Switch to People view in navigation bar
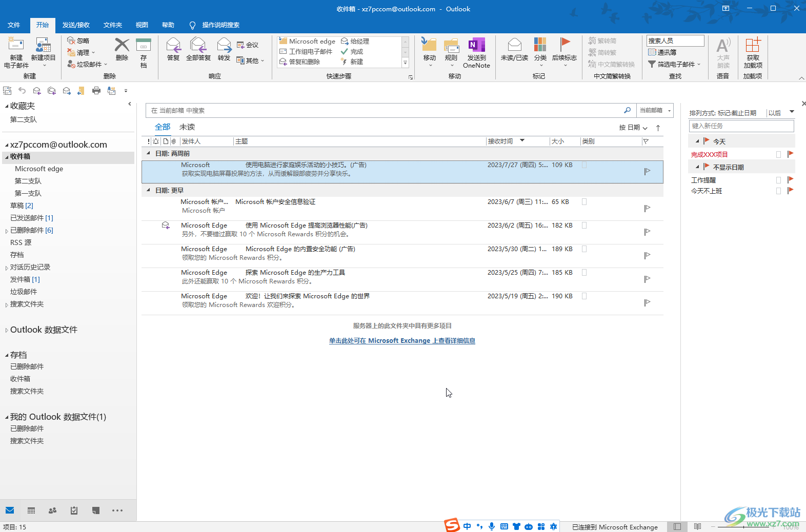 coord(52,510)
